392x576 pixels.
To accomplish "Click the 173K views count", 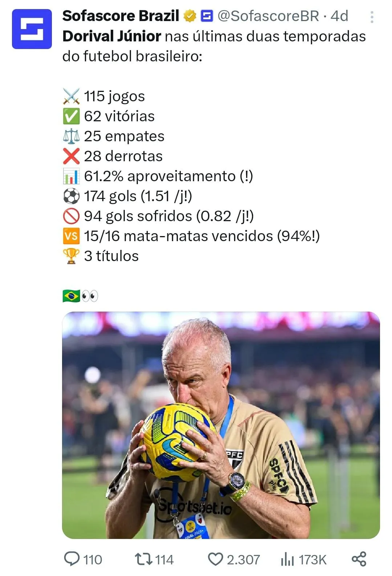I will 313,560.
